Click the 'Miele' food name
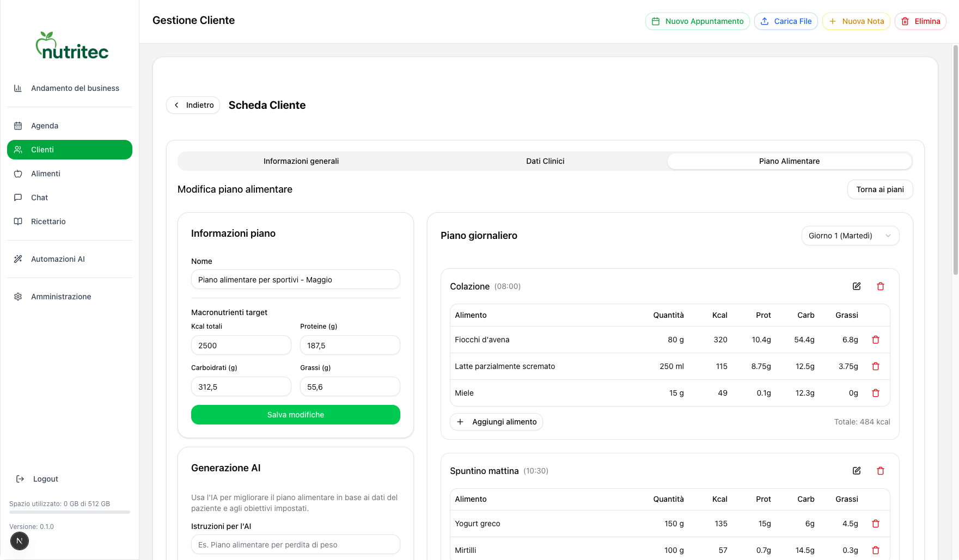 (x=464, y=393)
